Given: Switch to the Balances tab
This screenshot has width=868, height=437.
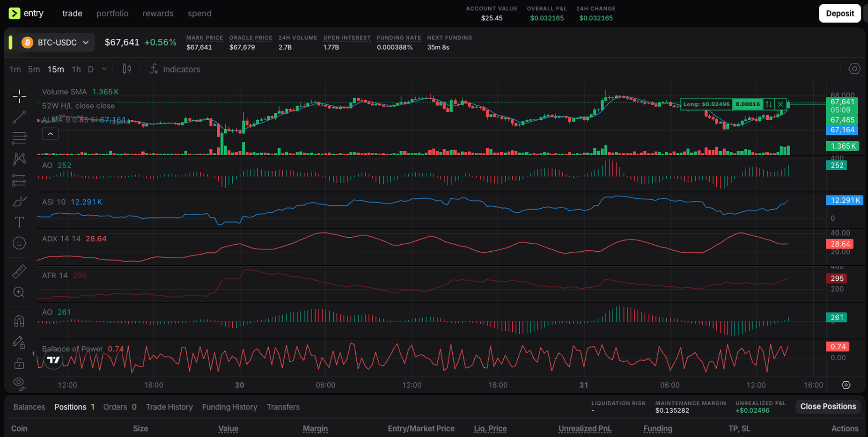Looking at the screenshot, I should click(x=29, y=407).
